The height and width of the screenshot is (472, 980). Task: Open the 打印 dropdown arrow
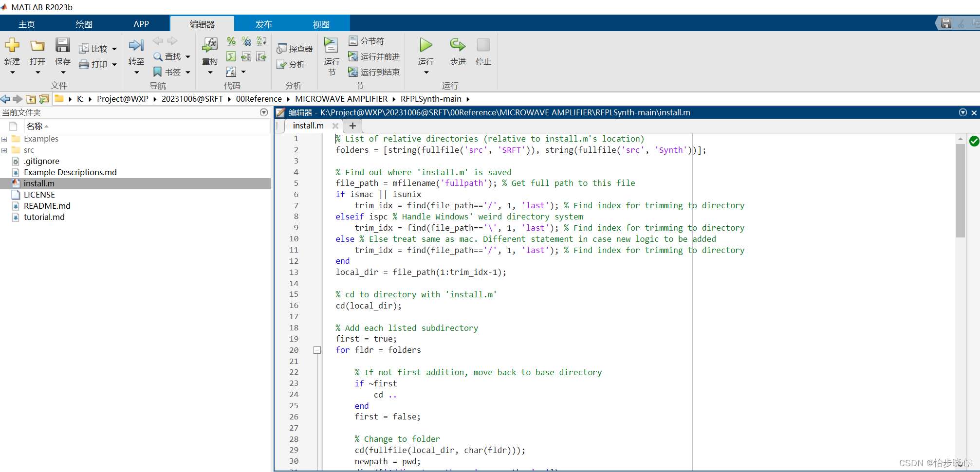(x=114, y=64)
